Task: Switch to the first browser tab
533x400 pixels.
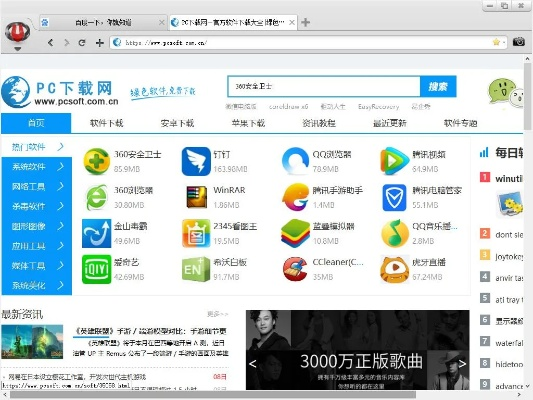Action: [103, 23]
